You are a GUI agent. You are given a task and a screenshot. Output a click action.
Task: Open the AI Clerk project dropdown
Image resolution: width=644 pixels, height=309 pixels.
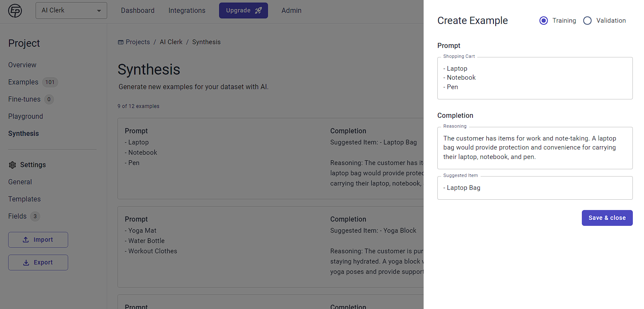point(71,11)
